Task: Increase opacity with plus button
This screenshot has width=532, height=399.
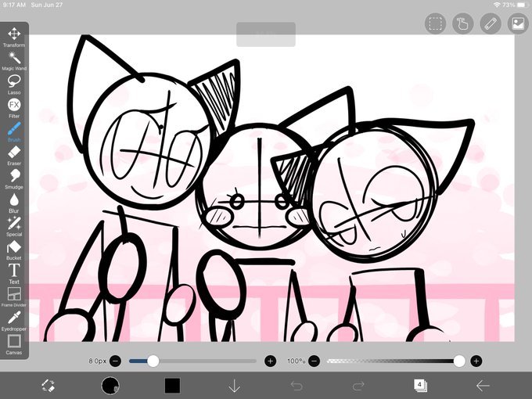Action: [x=476, y=361]
